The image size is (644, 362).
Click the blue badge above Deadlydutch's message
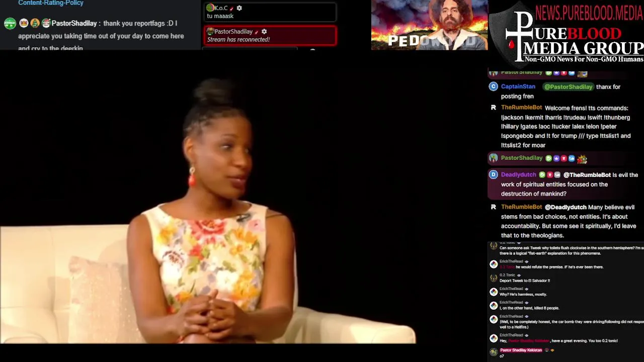572,158
